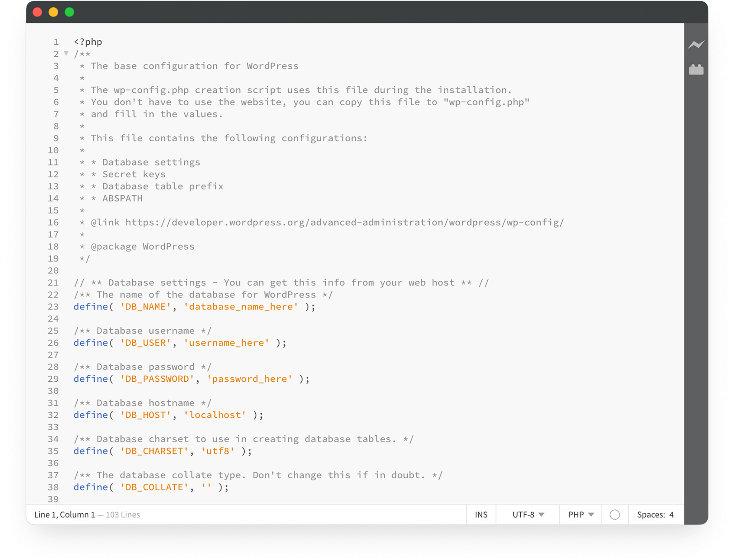This screenshot has height=560, width=732.
Task: Open the plugins panel via the puzzle icon
Action: [696, 69]
